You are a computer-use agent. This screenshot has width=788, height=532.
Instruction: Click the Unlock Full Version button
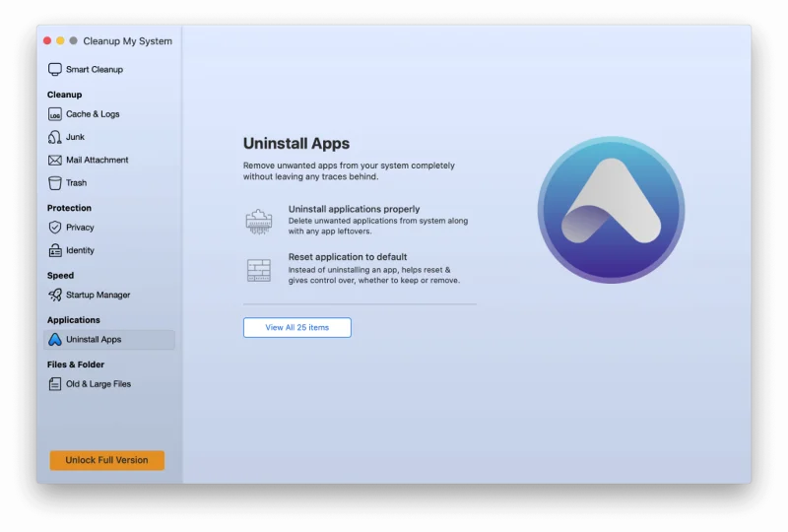point(107,460)
